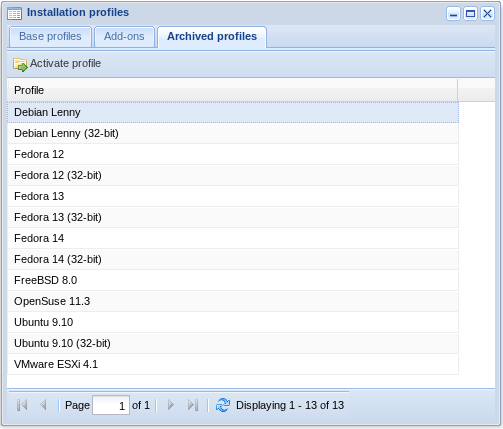Go to first page arrow icon
This screenshot has width=503, height=429.
click(x=22, y=405)
